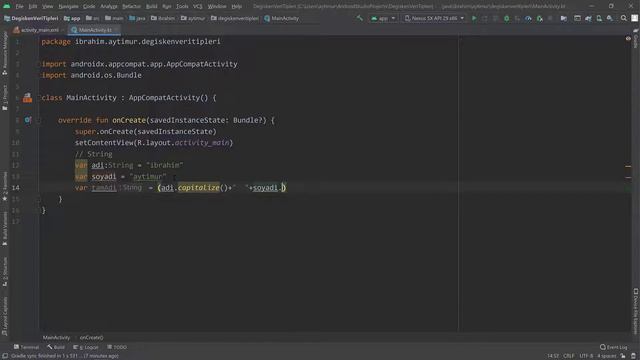The image size is (640, 360).
Task: Click the class gutter icon beside MainActivity
Action: (x=27, y=98)
